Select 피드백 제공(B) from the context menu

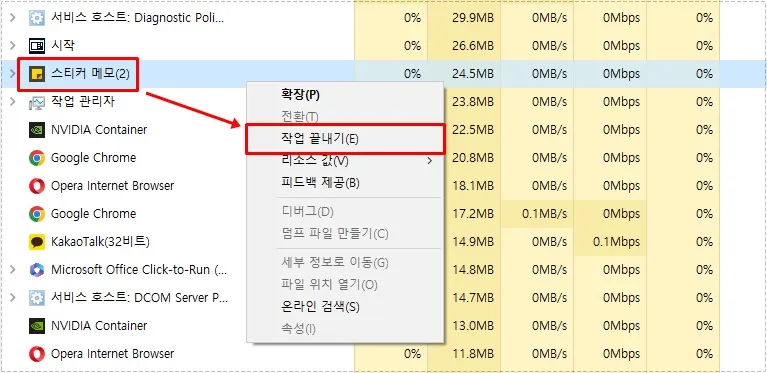tap(320, 183)
